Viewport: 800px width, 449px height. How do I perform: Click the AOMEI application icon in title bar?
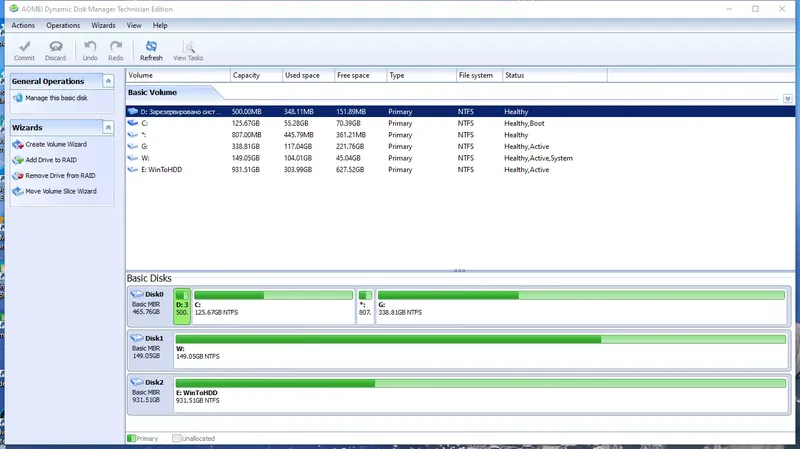[14, 9]
